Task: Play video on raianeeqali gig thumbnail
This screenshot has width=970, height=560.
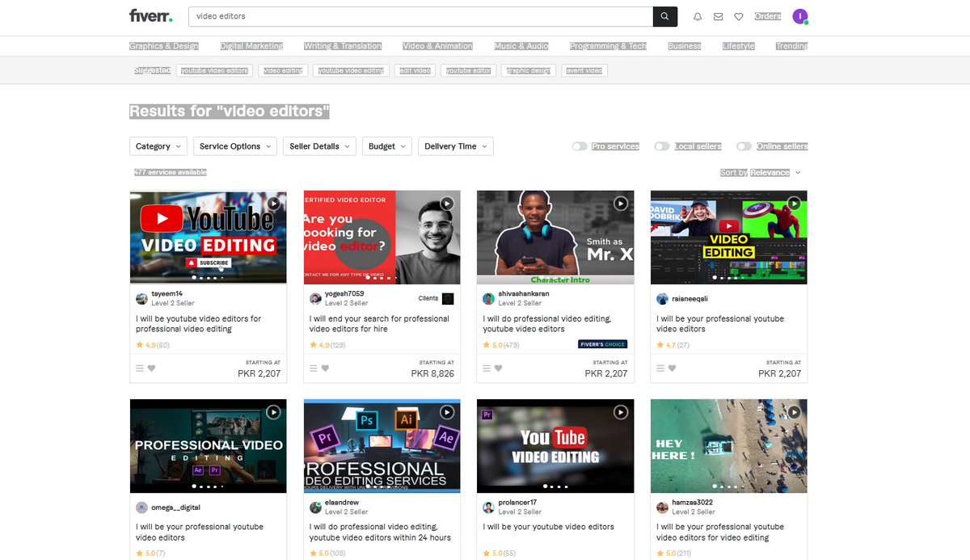Action: point(794,204)
